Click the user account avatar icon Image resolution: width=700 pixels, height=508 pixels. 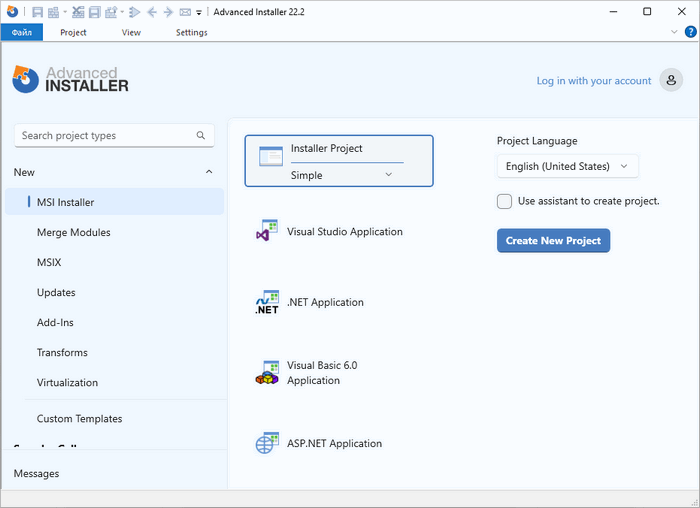[671, 81]
